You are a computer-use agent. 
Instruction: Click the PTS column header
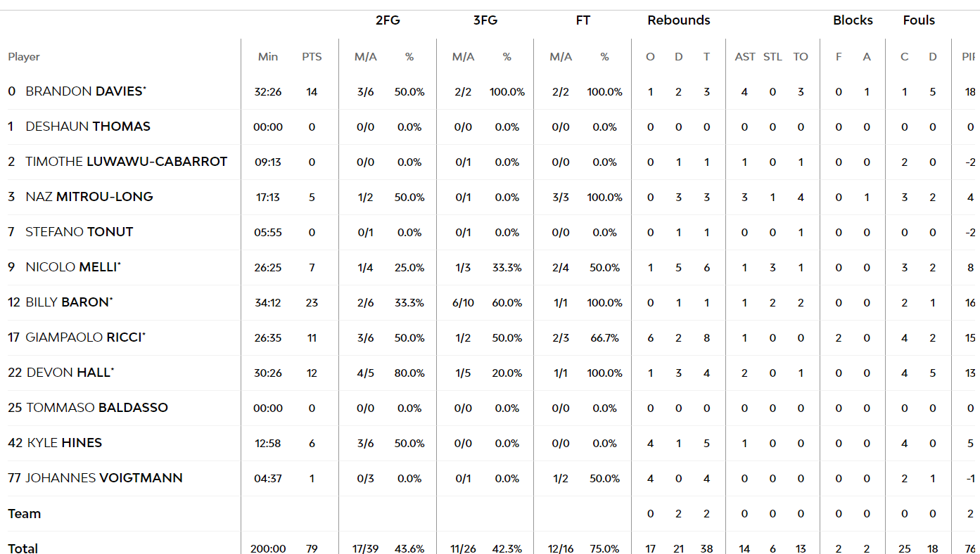coord(312,57)
